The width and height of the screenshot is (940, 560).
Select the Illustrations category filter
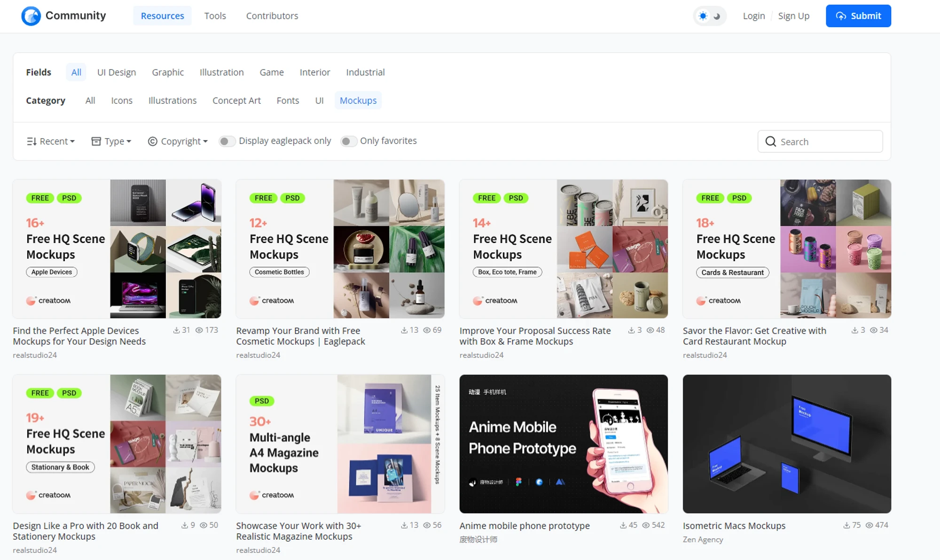click(172, 101)
